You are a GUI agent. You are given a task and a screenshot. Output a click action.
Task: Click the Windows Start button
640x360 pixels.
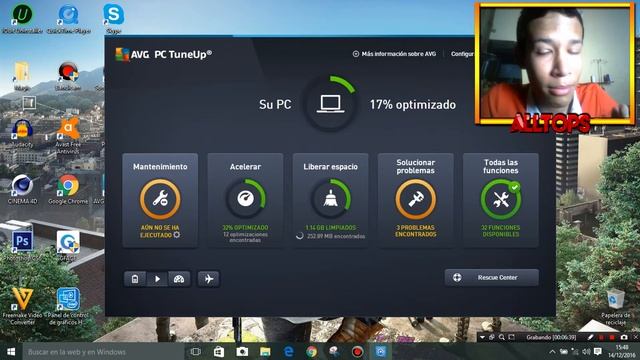11,351
